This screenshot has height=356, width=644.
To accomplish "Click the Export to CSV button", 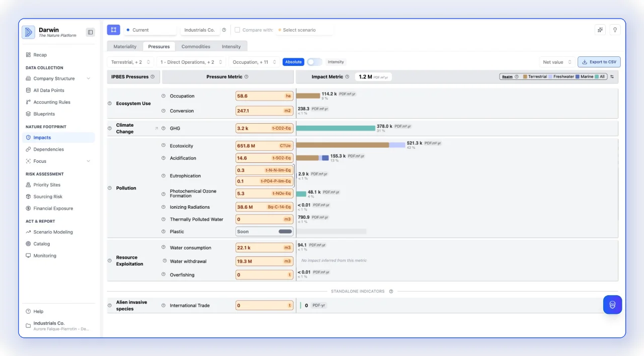I will click(599, 61).
